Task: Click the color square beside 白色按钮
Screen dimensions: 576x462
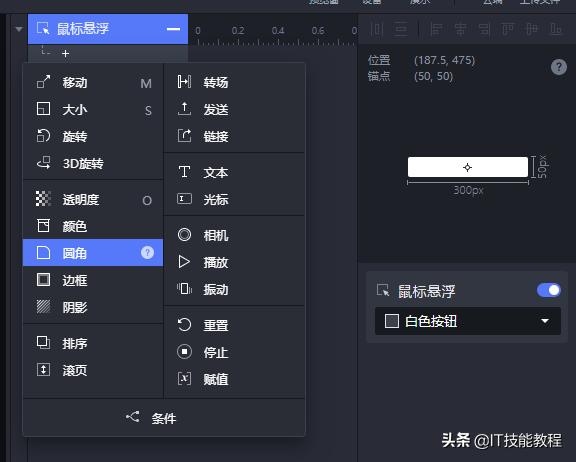Action: click(x=392, y=321)
